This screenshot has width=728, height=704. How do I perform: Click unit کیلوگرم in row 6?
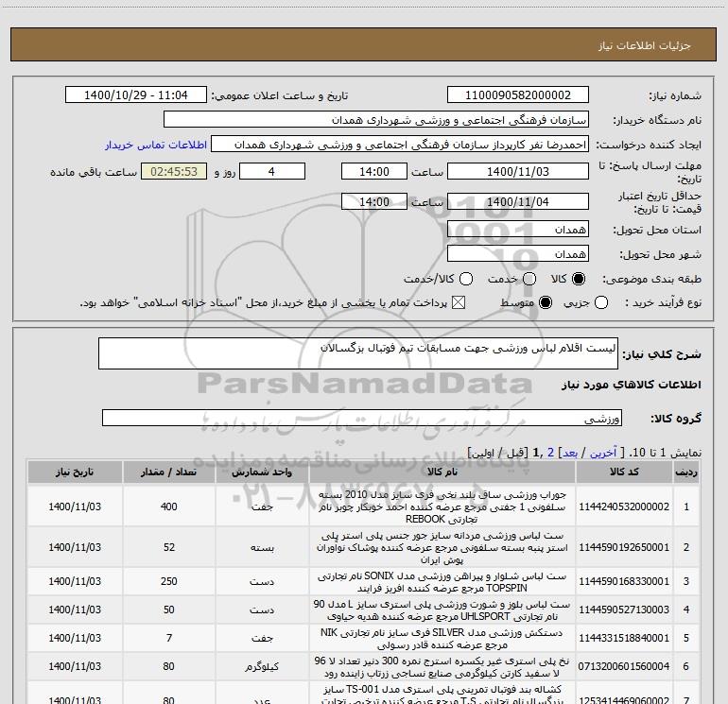[x=262, y=666]
